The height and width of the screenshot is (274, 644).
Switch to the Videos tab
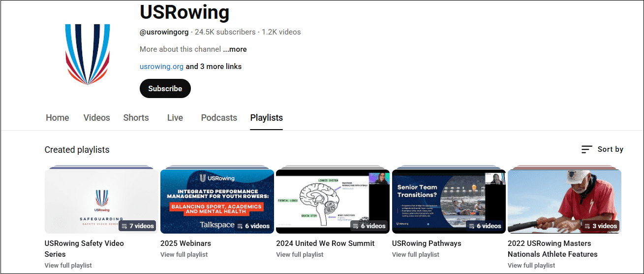pos(96,118)
